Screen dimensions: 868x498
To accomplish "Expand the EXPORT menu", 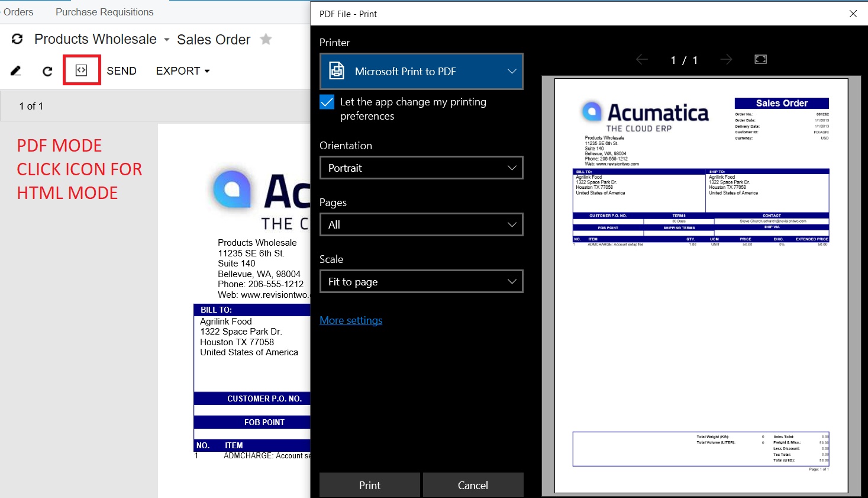I will (x=183, y=71).
